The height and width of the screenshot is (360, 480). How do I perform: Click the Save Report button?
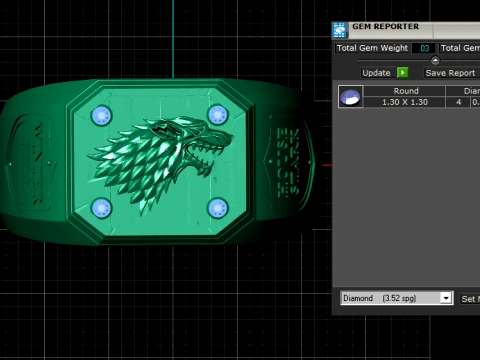(450, 73)
